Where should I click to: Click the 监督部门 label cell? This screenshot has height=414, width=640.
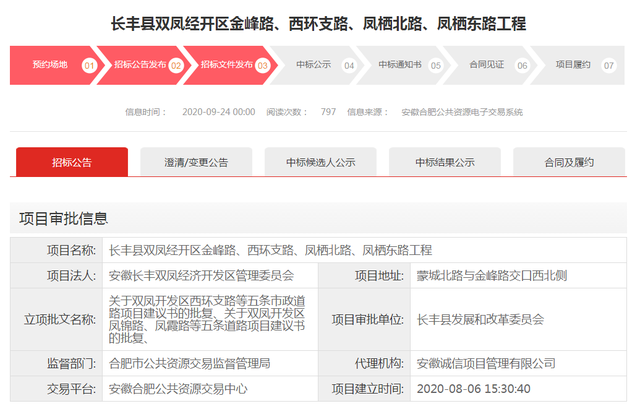(57, 363)
